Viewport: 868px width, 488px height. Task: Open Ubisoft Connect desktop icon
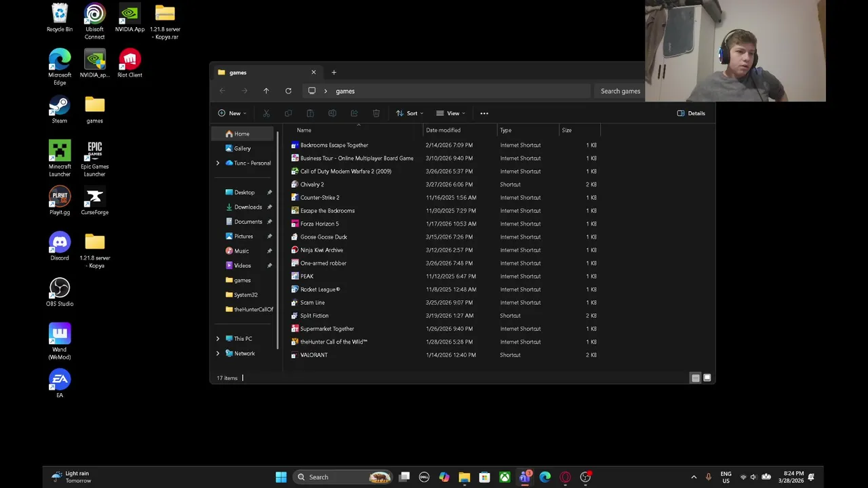pos(94,22)
